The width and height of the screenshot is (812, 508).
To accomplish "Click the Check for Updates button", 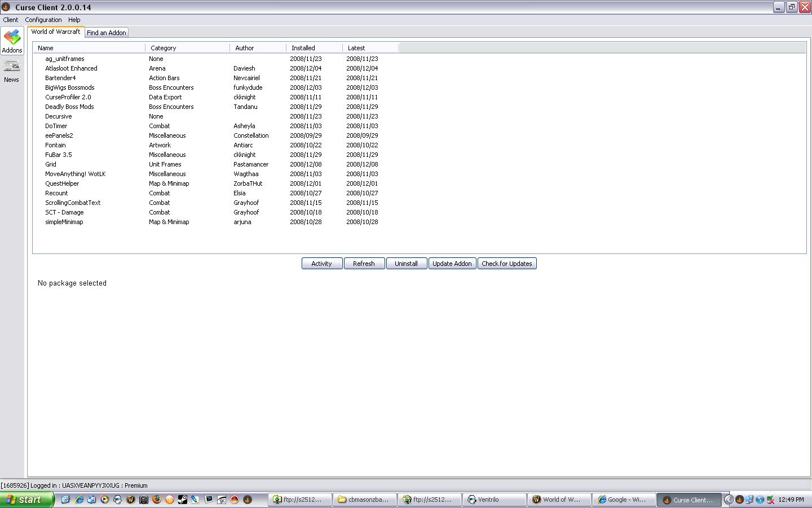I will click(x=506, y=264).
